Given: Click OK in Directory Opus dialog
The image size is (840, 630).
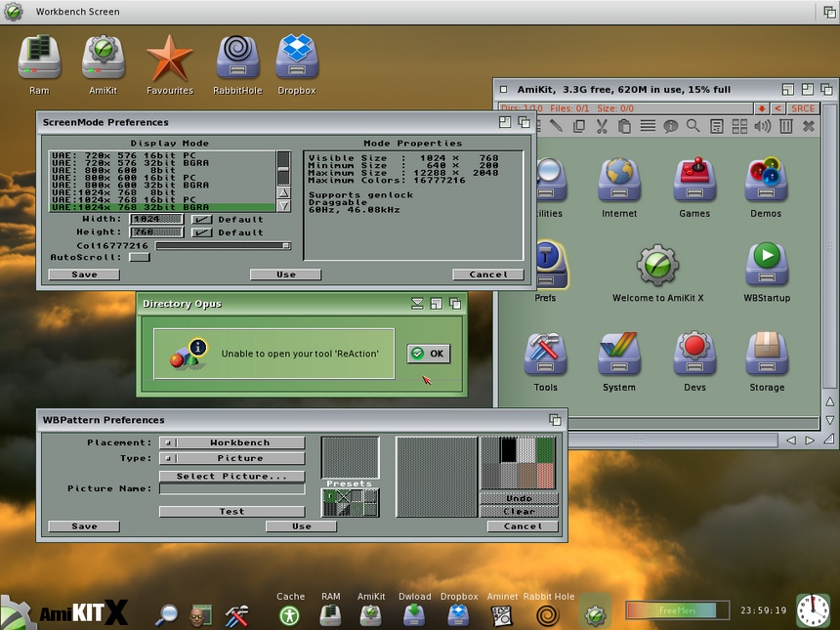Looking at the screenshot, I should [428, 354].
